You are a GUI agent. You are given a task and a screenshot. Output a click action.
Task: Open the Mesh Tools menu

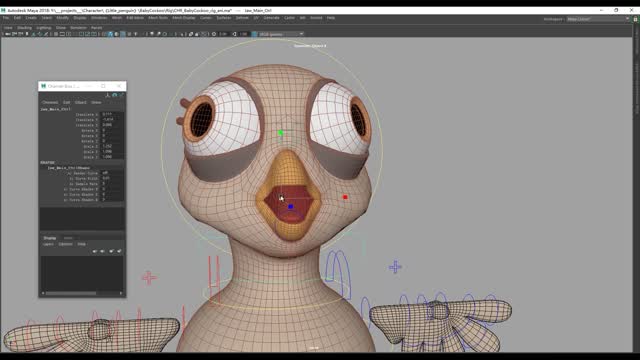pos(158,18)
